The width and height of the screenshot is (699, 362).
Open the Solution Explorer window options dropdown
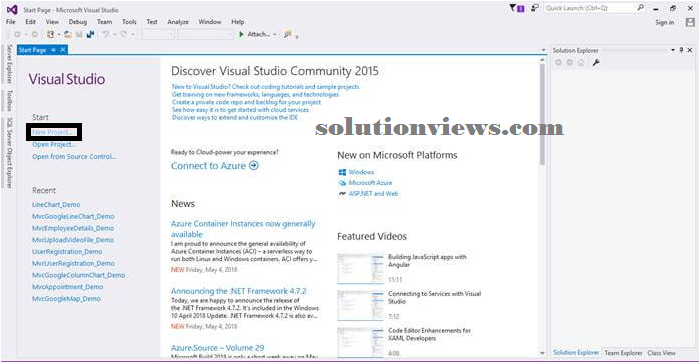point(673,50)
